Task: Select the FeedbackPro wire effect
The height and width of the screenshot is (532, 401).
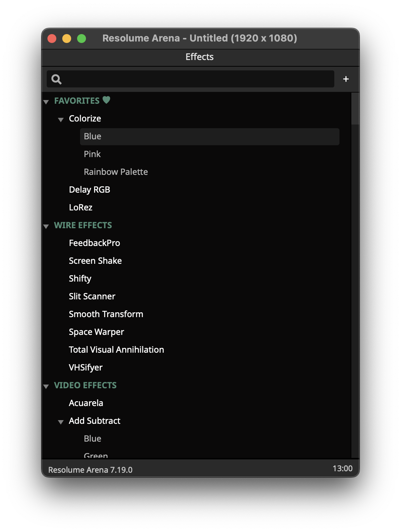Action: [94, 243]
